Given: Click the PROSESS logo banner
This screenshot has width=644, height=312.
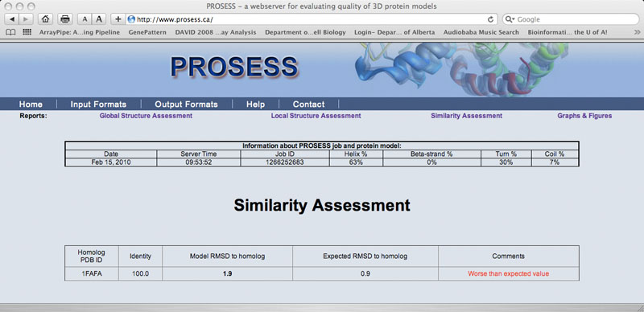Looking at the screenshot, I should (234, 67).
